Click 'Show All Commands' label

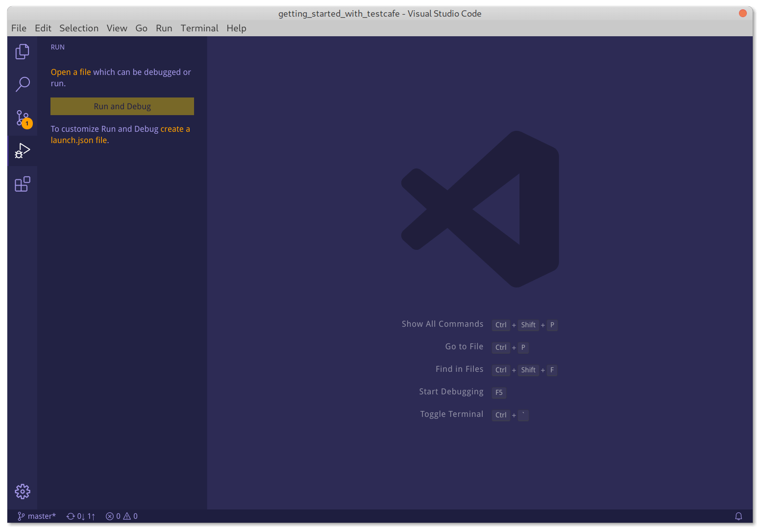point(442,324)
